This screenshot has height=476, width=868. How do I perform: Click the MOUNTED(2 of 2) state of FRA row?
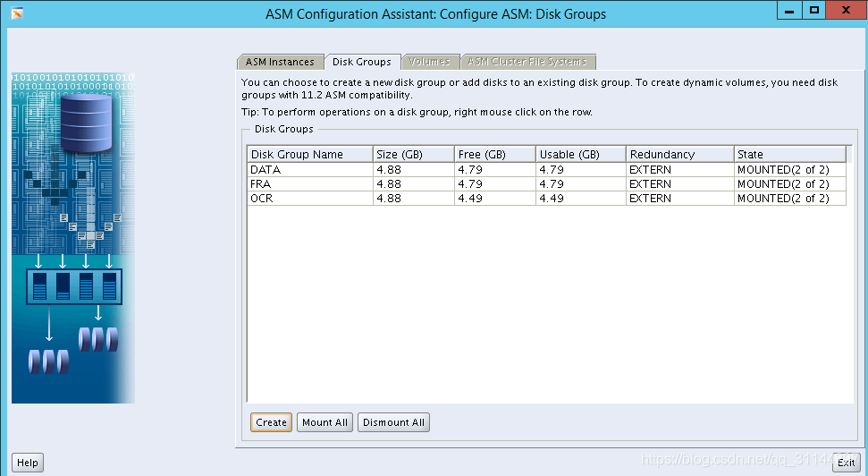click(x=790, y=184)
